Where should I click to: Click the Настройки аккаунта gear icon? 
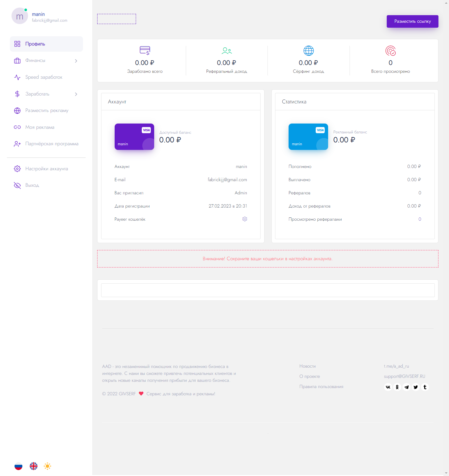click(17, 169)
